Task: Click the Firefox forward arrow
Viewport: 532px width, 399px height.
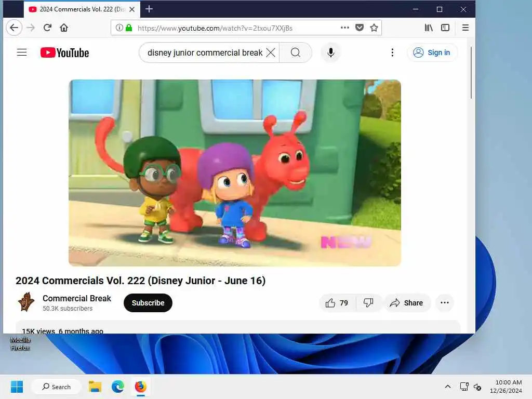Action: click(31, 28)
